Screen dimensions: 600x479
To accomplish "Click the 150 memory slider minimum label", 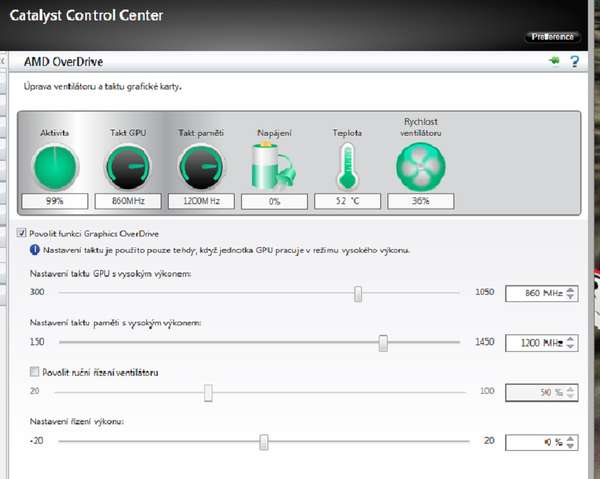I will point(37,341).
